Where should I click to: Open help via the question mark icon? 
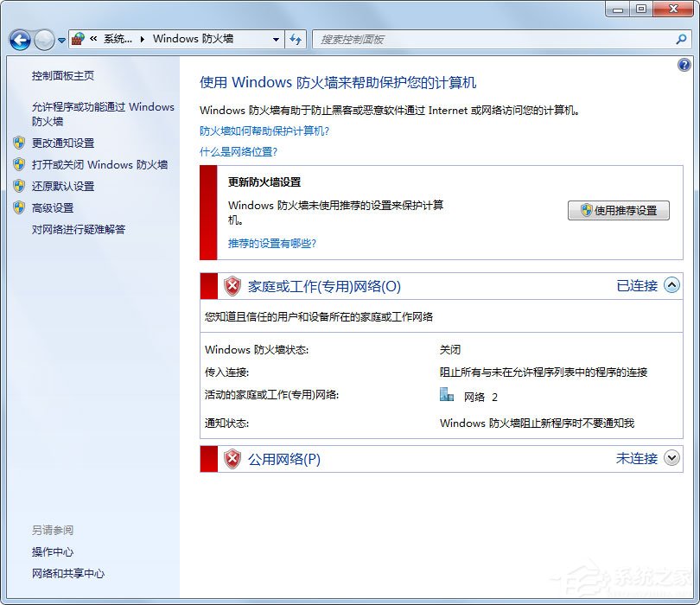(684, 65)
